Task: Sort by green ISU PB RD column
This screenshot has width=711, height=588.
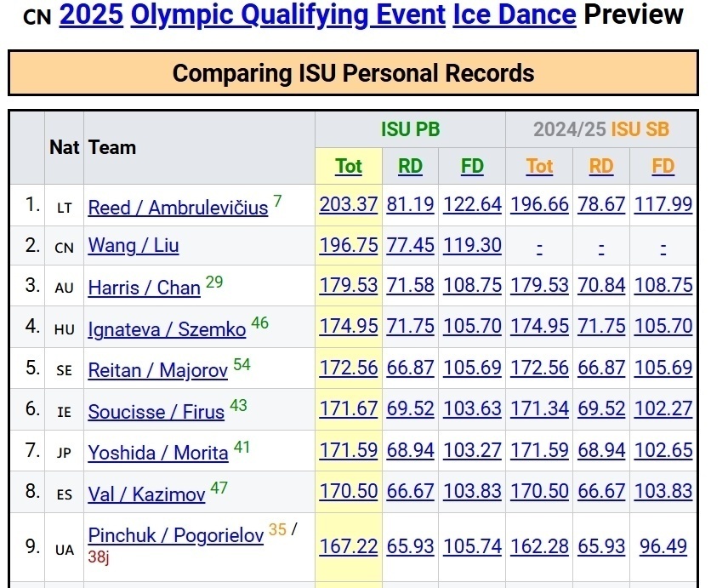Action: [x=410, y=166]
